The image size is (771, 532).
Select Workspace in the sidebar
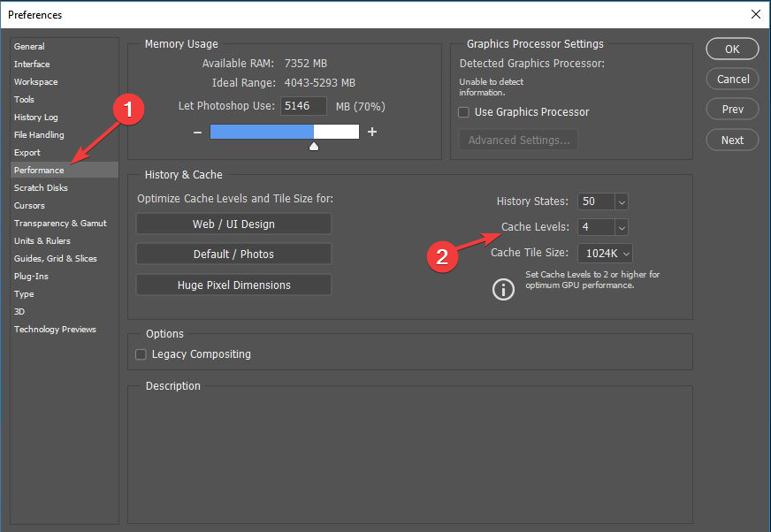35,81
